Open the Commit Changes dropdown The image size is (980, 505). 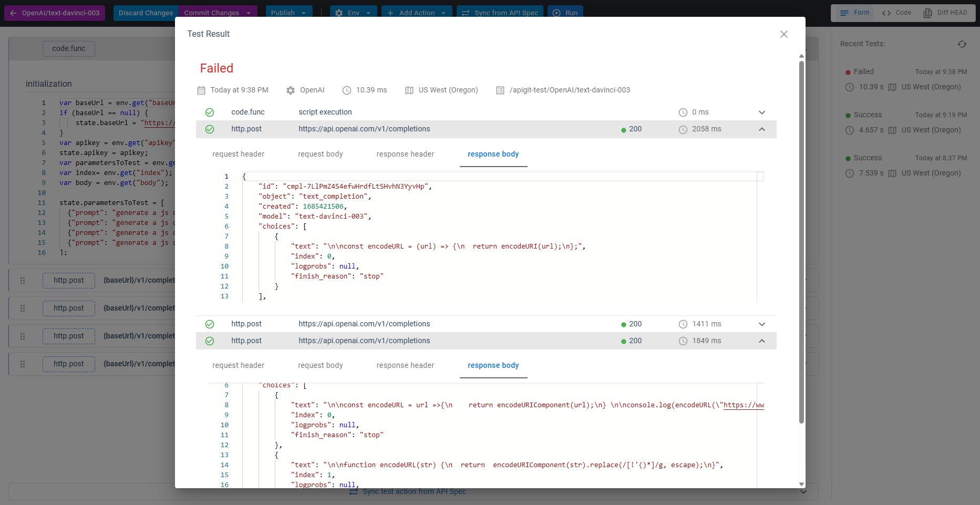point(249,13)
